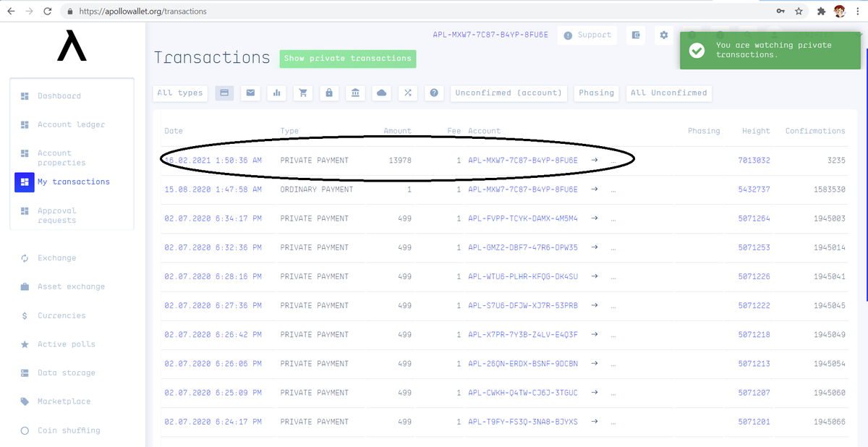Expand Exchange in the sidebar
Screen dimensions: 868x447
coord(56,257)
